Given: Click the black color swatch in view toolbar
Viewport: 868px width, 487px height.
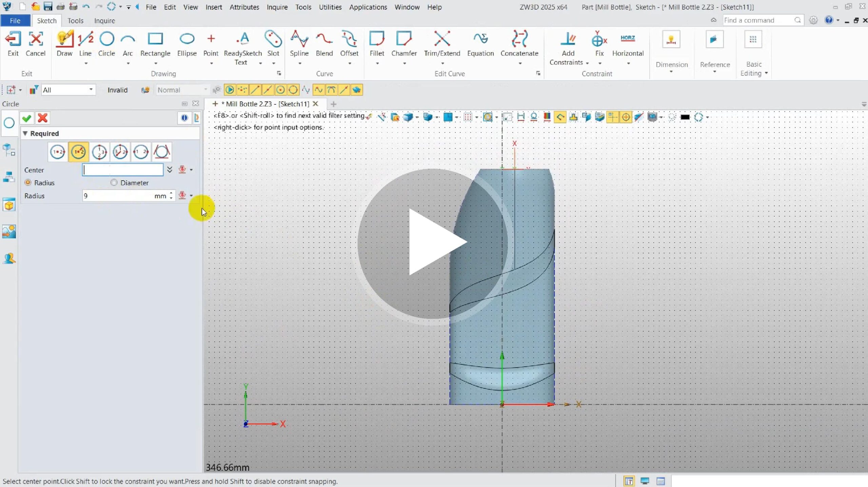Looking at the screenshot, I should click(685, 117).
